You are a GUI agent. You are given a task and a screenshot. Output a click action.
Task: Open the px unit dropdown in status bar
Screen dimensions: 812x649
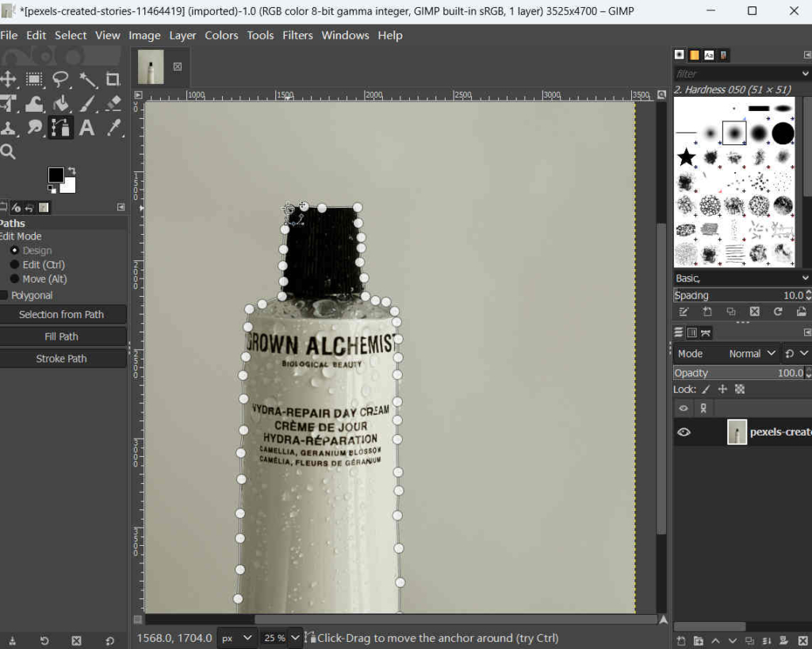coord(236,638)
